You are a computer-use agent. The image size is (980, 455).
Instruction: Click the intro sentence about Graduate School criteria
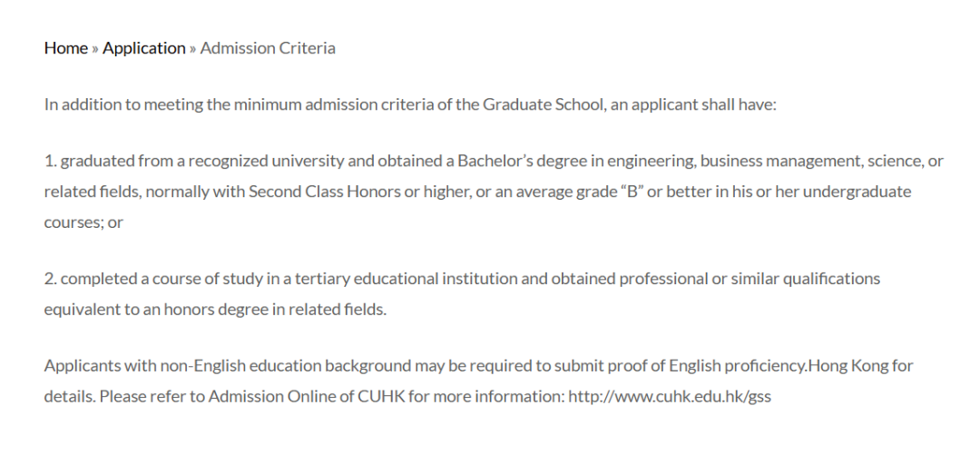tap(410, 104)
